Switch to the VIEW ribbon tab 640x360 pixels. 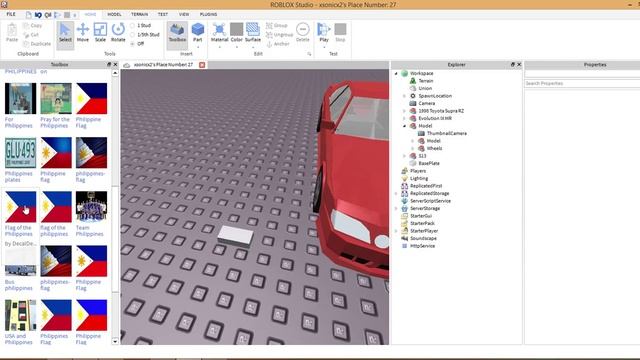tap(184, 14)
